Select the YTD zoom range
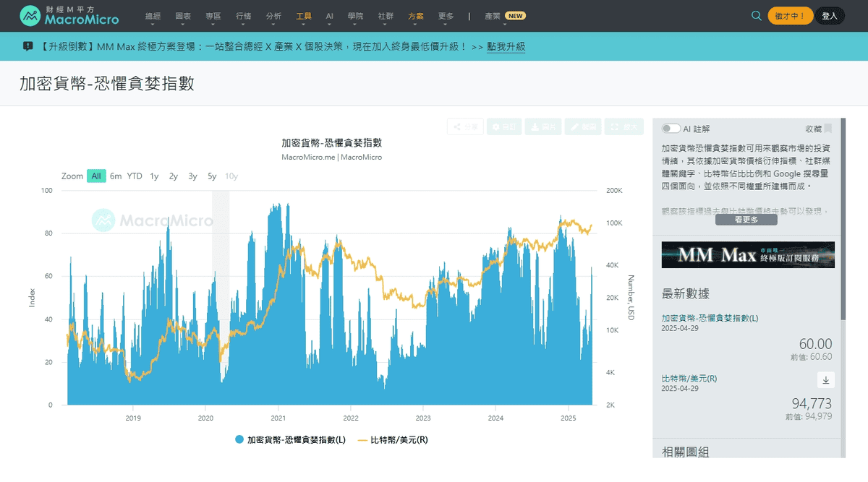The height and width of the screenshot is (482, 868). tap(135, 176)
